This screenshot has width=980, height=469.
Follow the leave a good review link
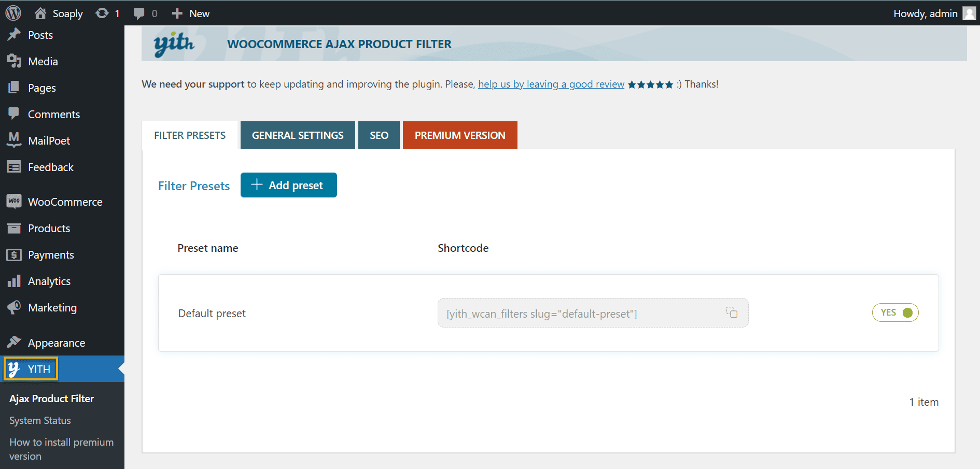click(x=551, y=84)
